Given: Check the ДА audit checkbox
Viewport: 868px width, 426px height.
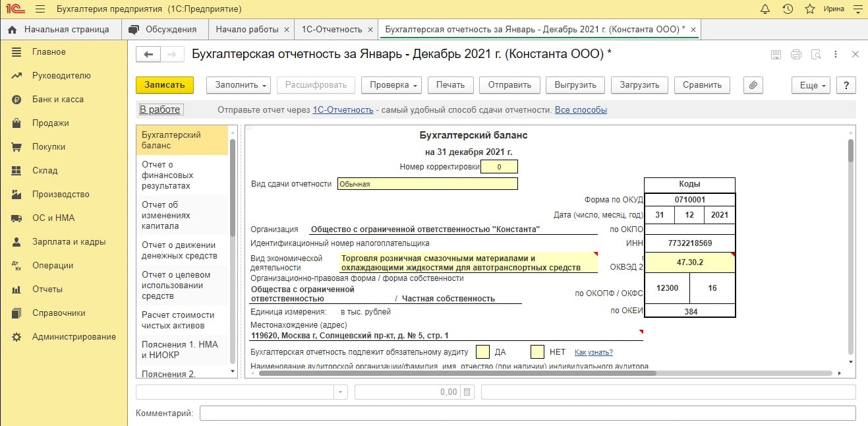Looking at the screenshot, I should (x=483, y=351).
